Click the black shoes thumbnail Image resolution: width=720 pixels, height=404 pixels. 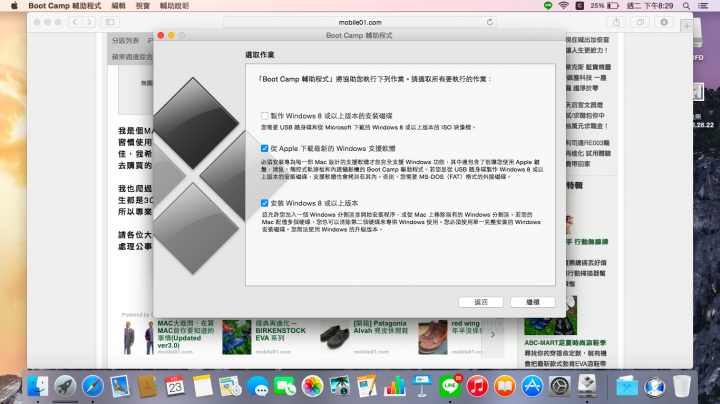[x=335, y=337]
